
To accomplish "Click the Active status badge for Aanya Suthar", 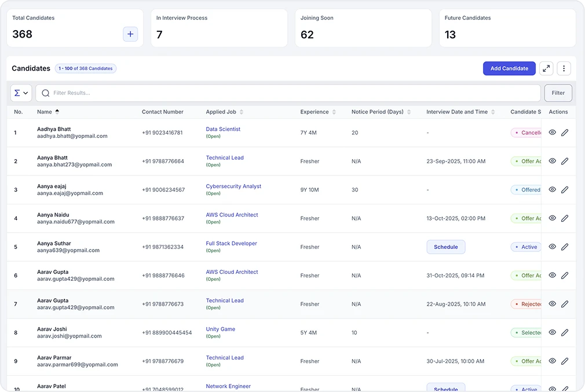I will click(526, 247).
